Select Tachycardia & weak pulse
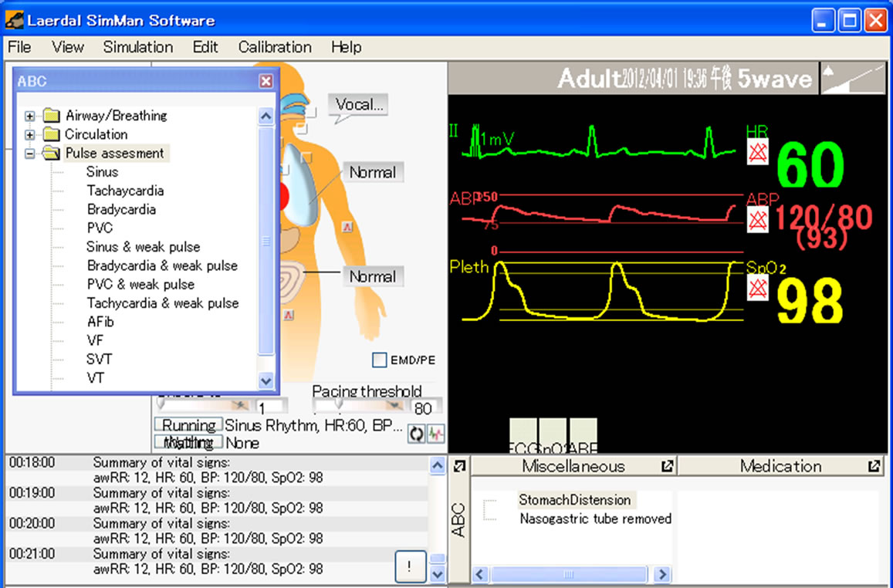The height and width of the screenshot is (588, 893). tap(163, 303)
